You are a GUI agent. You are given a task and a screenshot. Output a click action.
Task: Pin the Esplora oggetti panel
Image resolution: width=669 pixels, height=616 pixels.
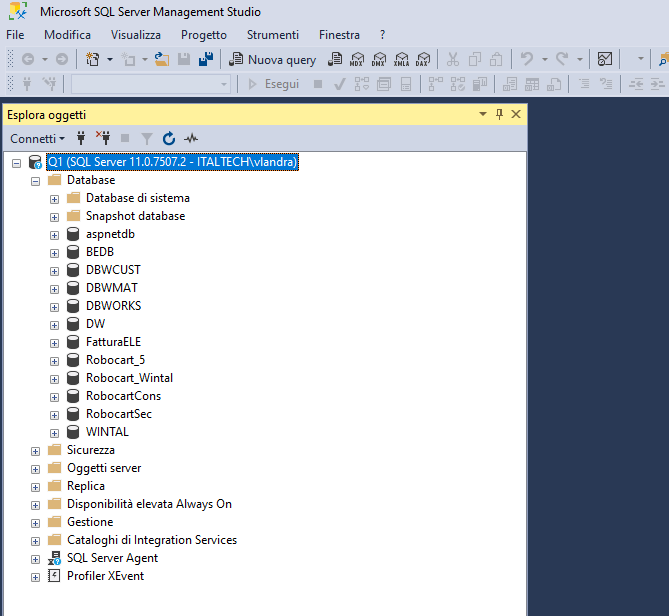(x=499, y=114)
